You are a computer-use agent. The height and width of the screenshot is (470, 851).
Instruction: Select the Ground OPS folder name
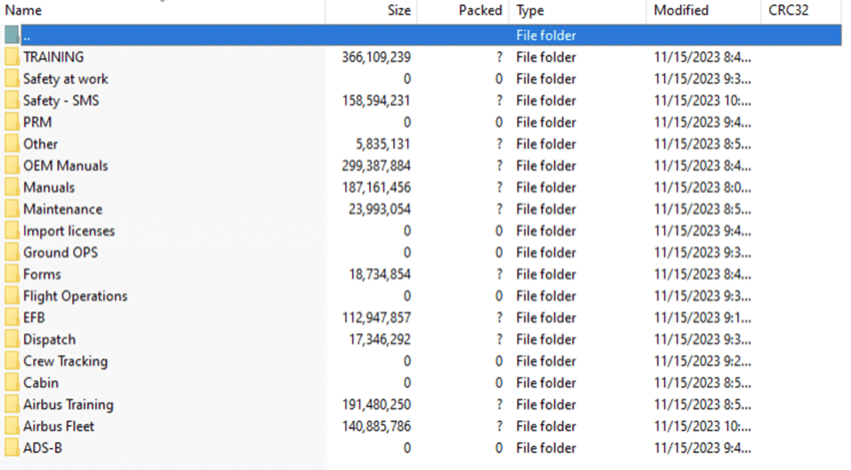tap(60, 253)
